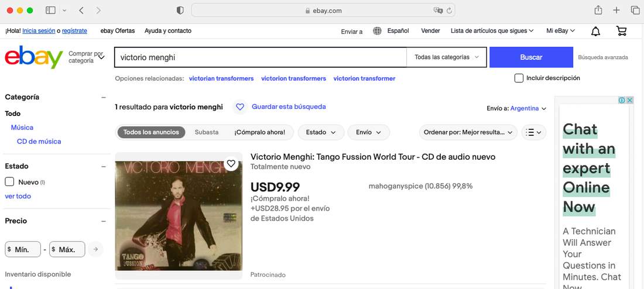The width and height of the screenshot is (644, 289).
Task: Select CD de música category
Action: (x=39, y=142)
